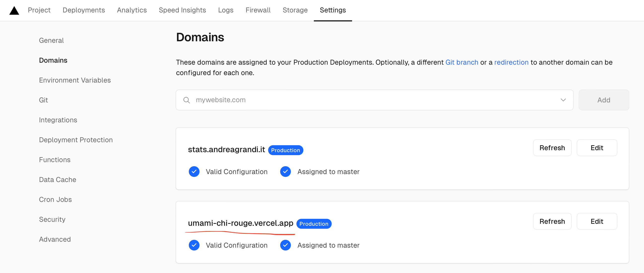Screen dimensions: 644x273
Task: Open Functions settings
Action: pyautogui.click(x=55, y=160)
